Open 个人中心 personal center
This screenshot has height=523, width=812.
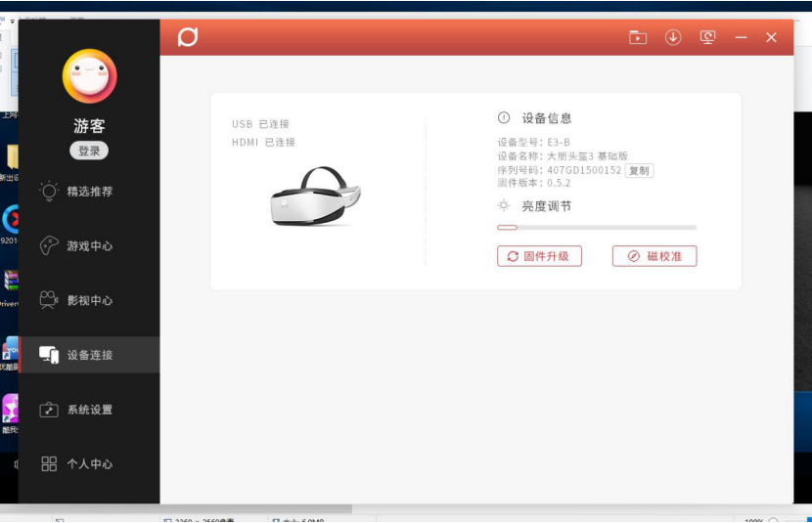(89, 464)
